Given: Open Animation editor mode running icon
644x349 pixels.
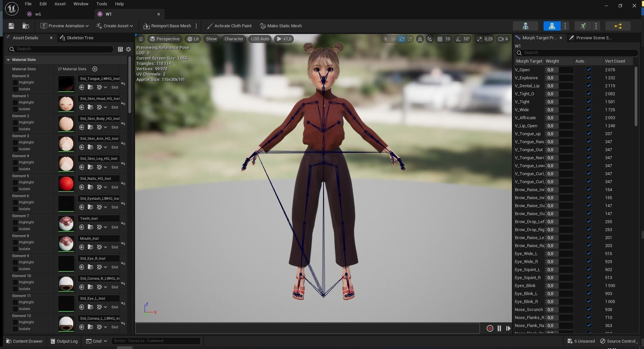Looking at the screenshot, I should click(583, 26).
